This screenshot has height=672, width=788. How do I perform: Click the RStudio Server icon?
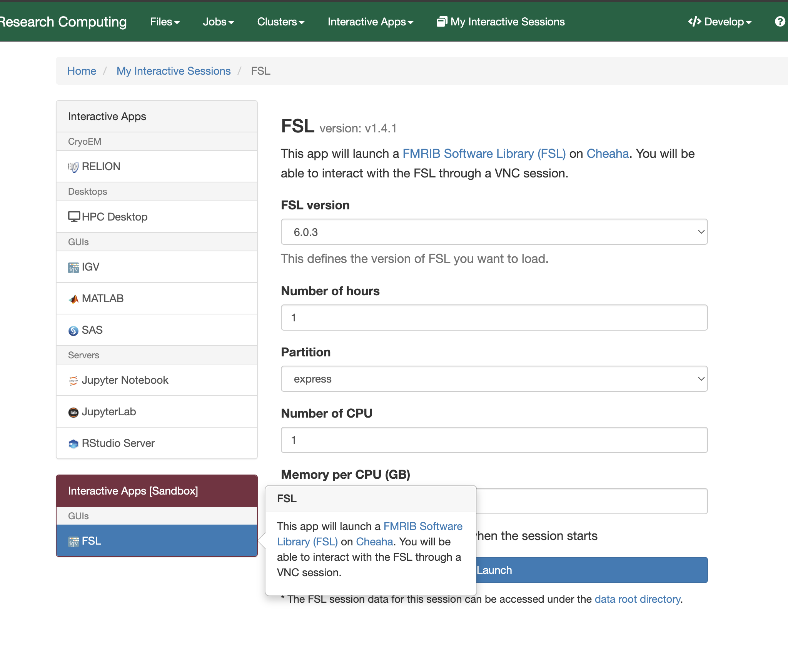click(73, 443)
